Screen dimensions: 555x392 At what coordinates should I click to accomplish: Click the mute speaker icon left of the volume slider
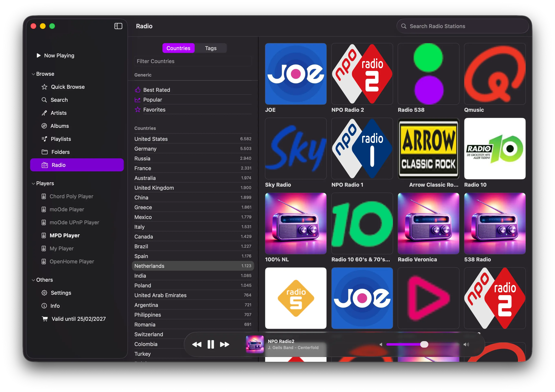coord(381,344)
